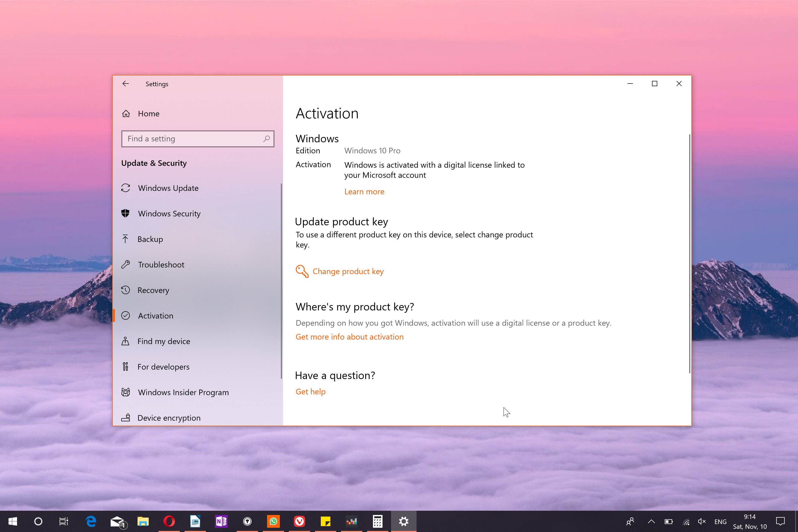The image size is (798, 532).
Task: Open the Windows Start menu
Action: tap(13, 521)
